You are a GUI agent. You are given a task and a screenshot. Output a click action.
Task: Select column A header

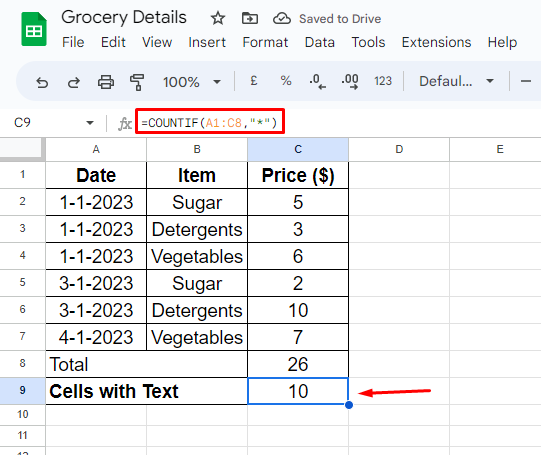[x=96, y=149]
